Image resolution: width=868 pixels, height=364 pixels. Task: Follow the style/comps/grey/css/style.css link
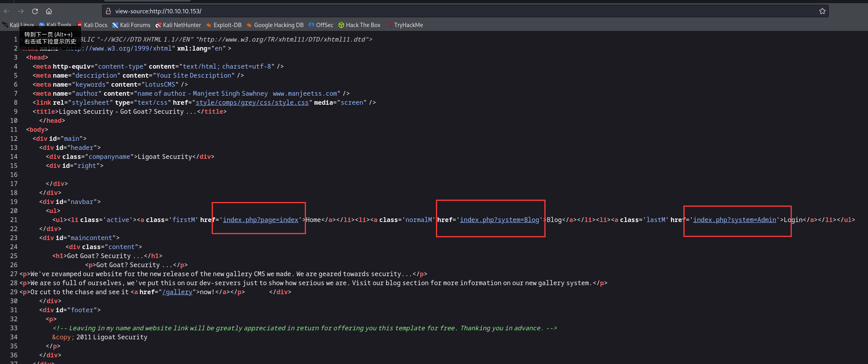click(x=252, y=103)
